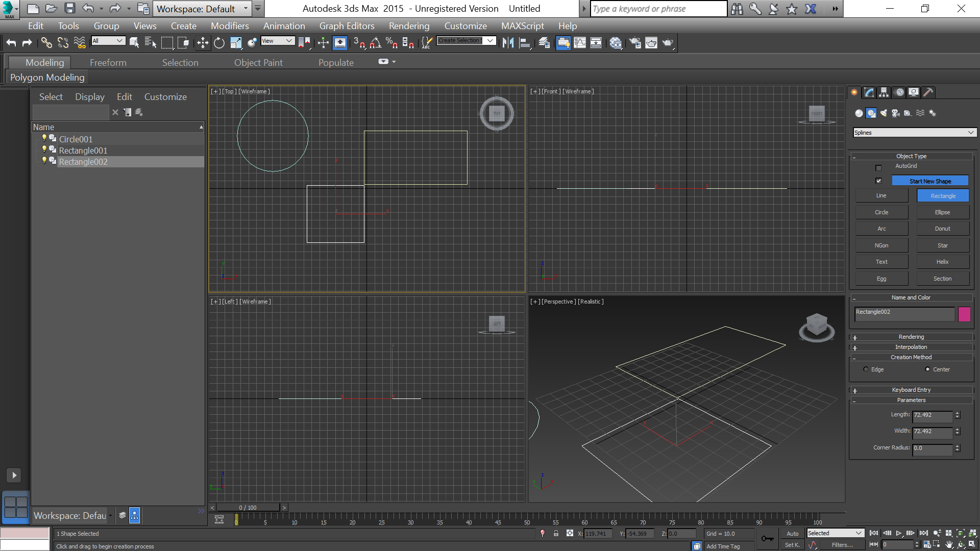Click the Rectangle002 name input field

pyautogui.click(x=903, y=313)
